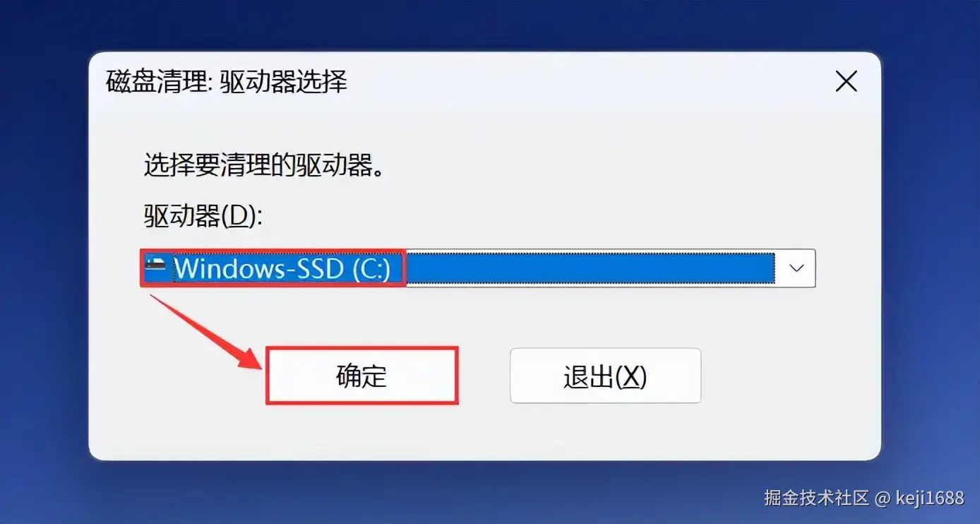Close the 磁盘清理 dialog with X icon
980x524 pixels.
click(846, 82)
